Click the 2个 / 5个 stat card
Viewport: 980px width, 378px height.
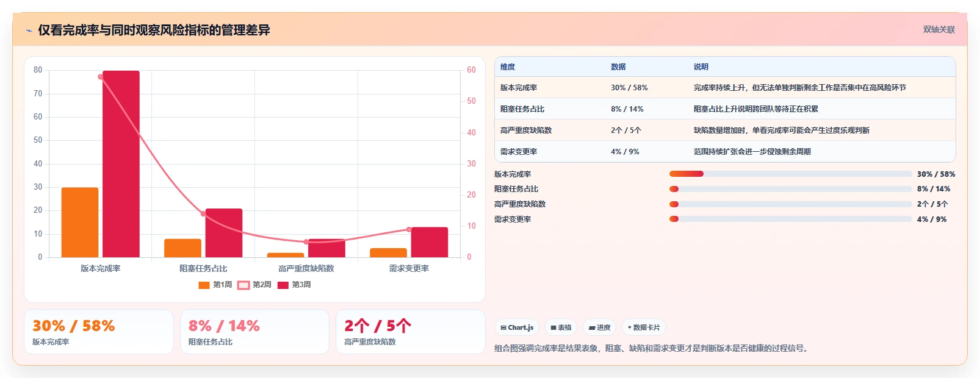coord(411,332)
